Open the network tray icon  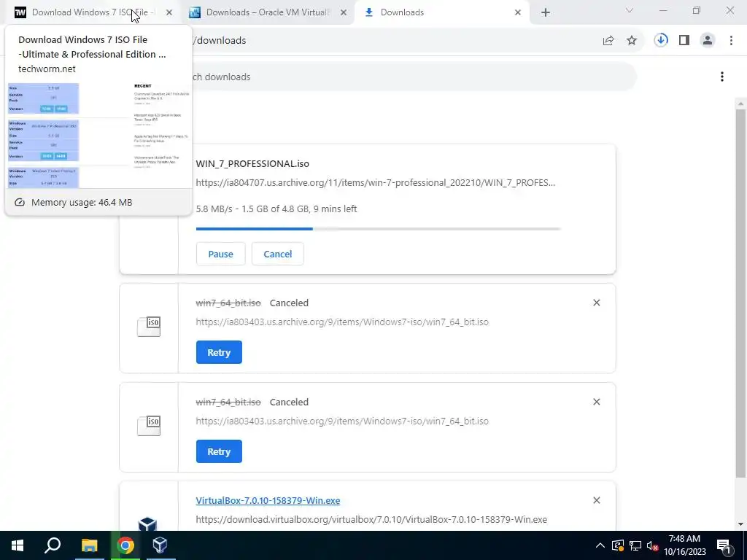coord(635,545)
